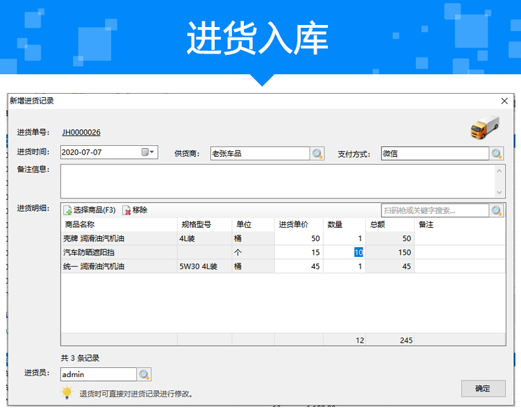This screenshot has width=521, height=420.
Task: Click the unit price cell 15
Action: pos(299,252)
